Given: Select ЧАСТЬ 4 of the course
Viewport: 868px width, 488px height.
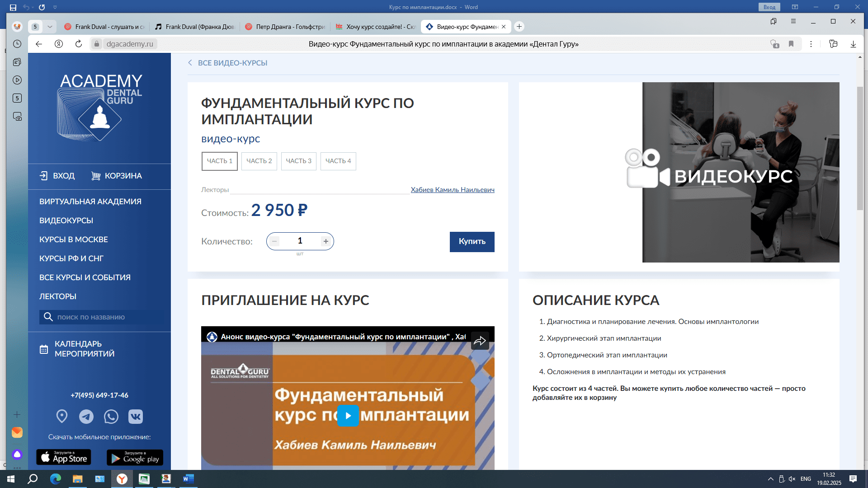Looking at the screenshot, I should [x=338, y=161].
